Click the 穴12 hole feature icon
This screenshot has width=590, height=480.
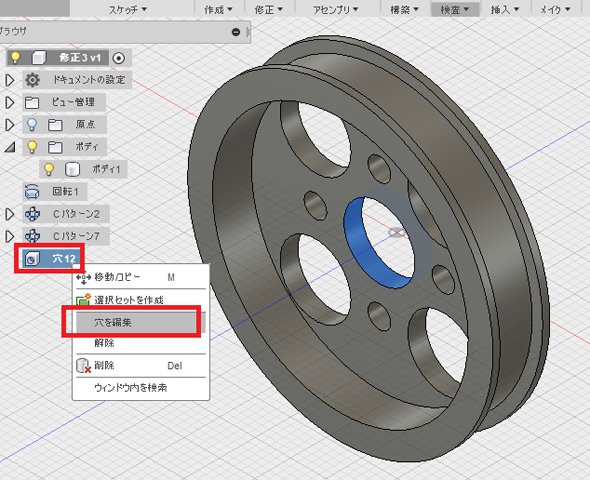pyautogui.click(x=32, y=258)
